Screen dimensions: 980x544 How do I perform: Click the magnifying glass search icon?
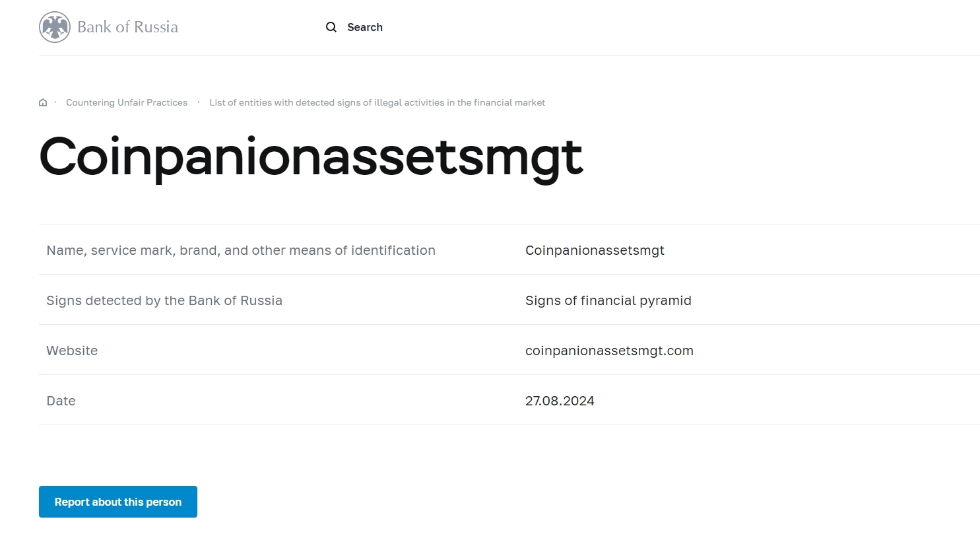[331, 27]
